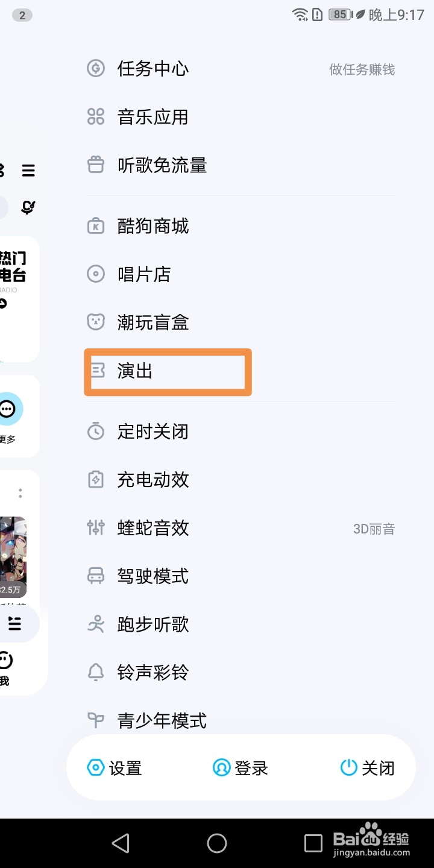Viewport: 434px width, 868px height.
Task: Open 音乐应用 from the menu
Action: pos(152,117)
